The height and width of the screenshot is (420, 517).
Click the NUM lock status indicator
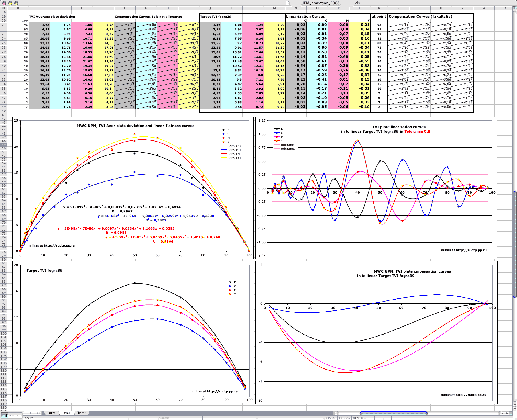click(358, 418)
